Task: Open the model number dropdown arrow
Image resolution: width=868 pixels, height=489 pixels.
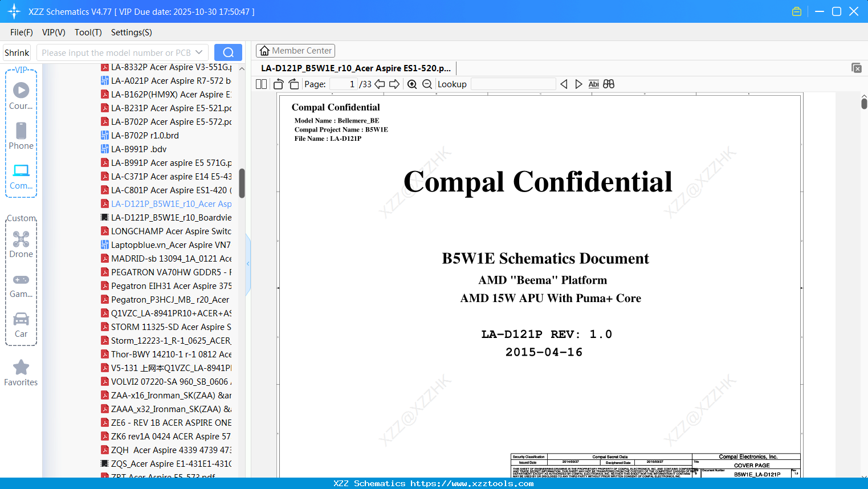Action: [x=199, y=52]
